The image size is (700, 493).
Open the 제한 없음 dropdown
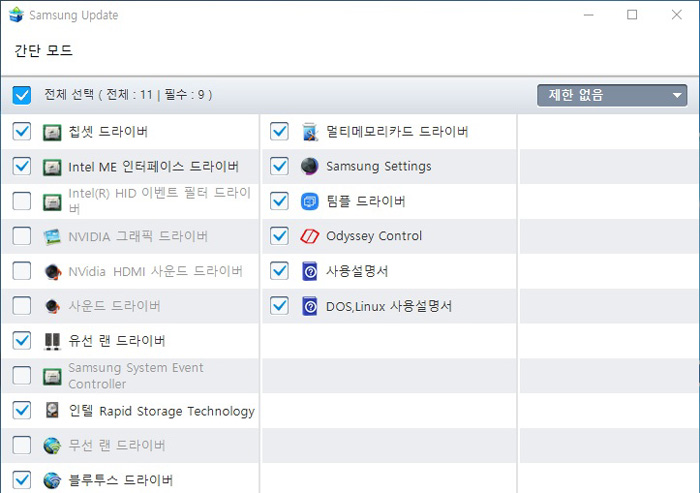600,96
